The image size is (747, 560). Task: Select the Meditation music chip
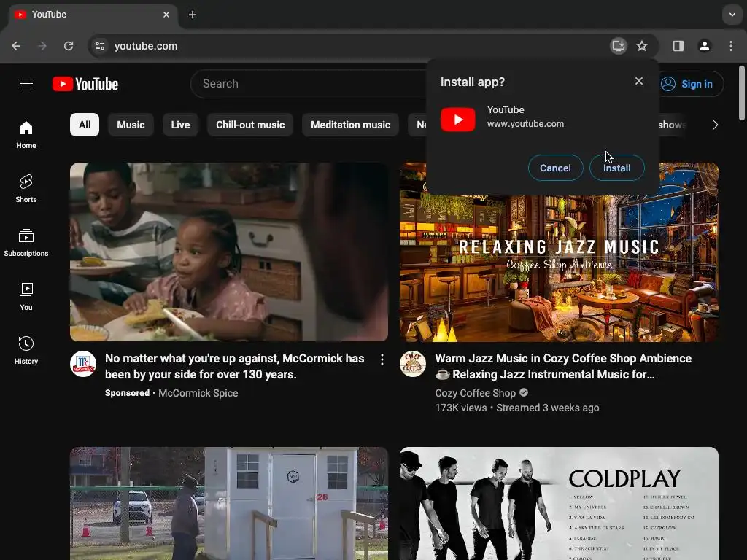point(351,125)
